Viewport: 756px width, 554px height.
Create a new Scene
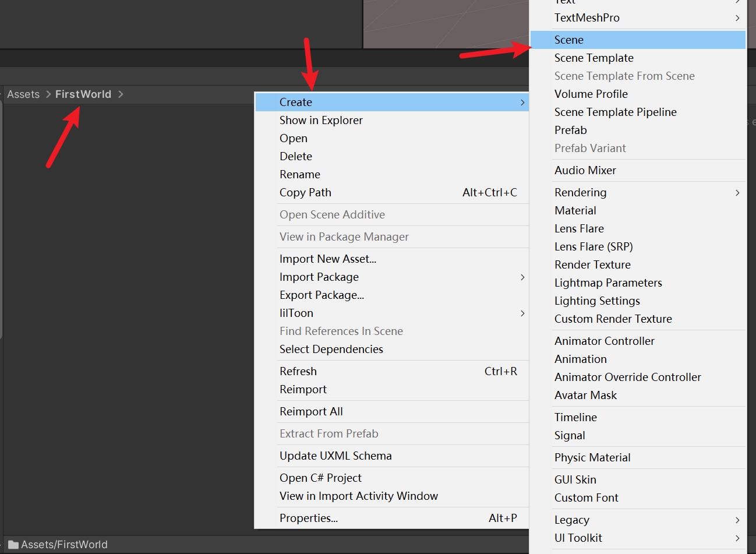click(x=638, y=40)
